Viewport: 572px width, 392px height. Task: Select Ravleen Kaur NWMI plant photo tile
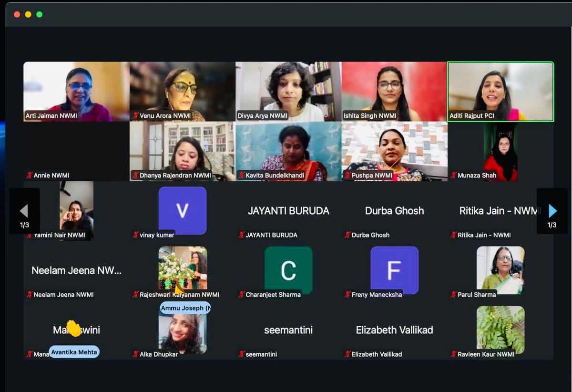click(x=500, y=330)
